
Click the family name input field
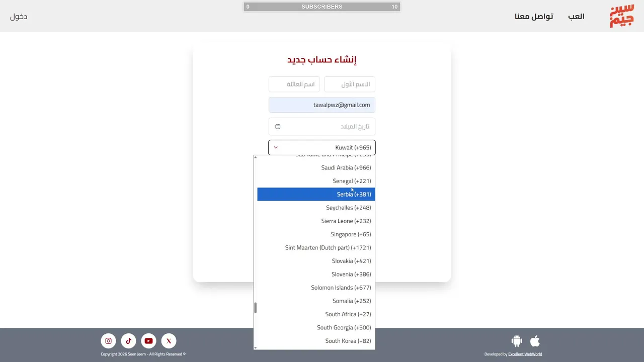tap(294, 84)
